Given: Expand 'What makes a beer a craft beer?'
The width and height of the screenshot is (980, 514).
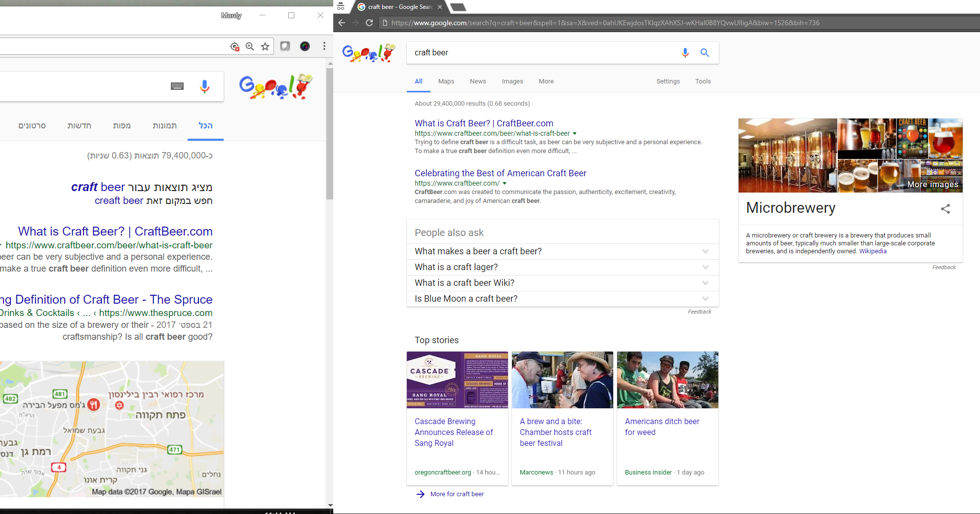Looking at the screenshot, I should 563,251.
